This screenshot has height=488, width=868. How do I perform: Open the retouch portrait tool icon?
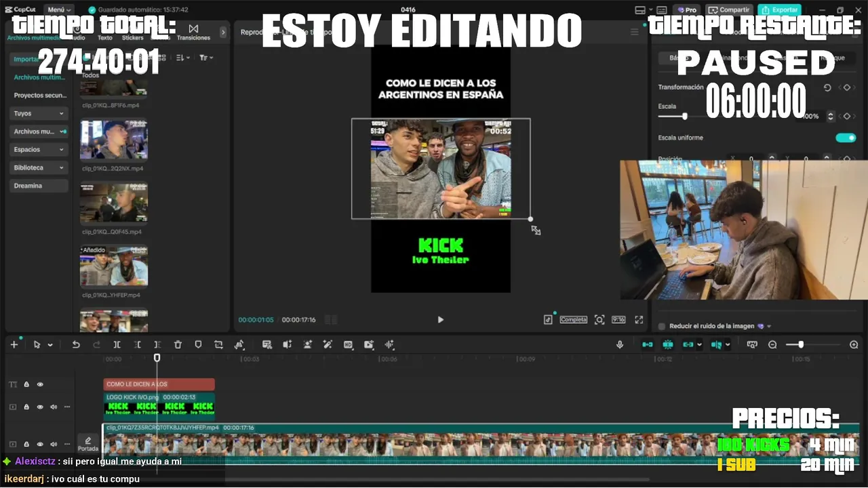pos(307,344)
